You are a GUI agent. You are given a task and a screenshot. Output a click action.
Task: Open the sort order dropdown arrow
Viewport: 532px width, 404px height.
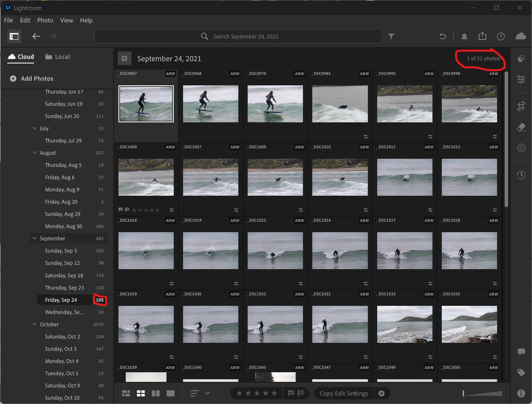[x=207, y=393]
